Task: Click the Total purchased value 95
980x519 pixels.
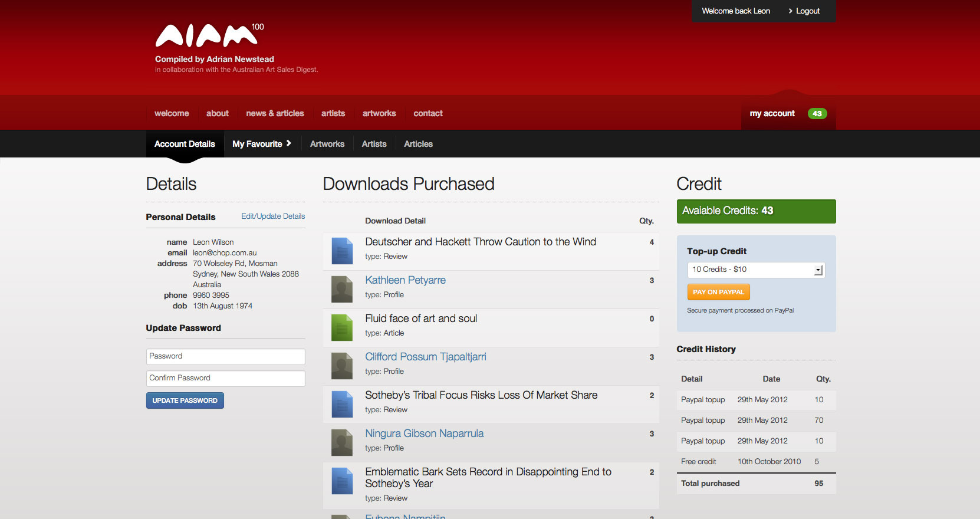Action: point(819,484)
